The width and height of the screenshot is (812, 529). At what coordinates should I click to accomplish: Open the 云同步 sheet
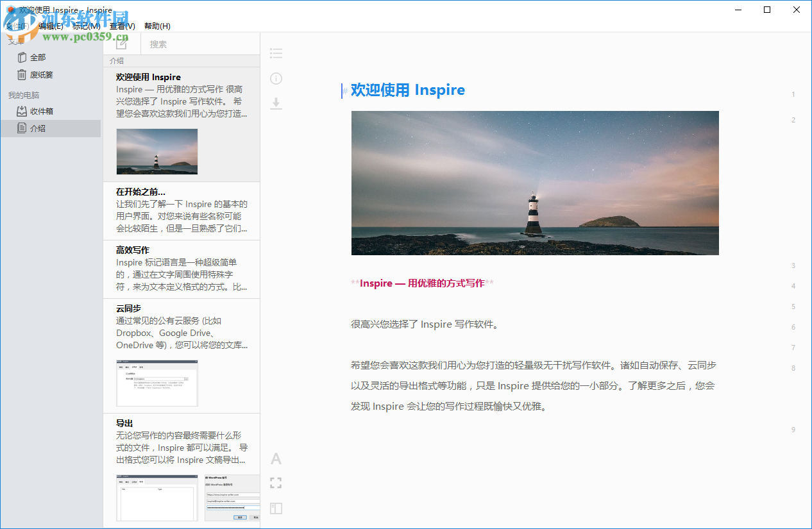click(182, 356)
